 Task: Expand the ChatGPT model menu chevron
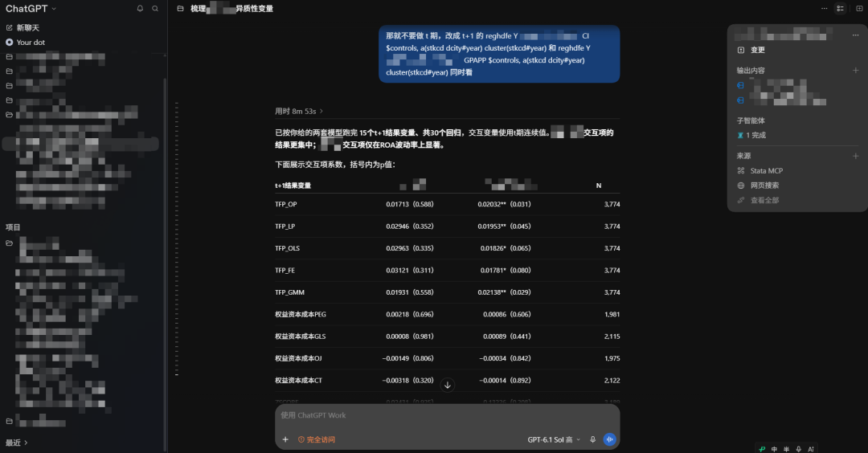point(54,9)
